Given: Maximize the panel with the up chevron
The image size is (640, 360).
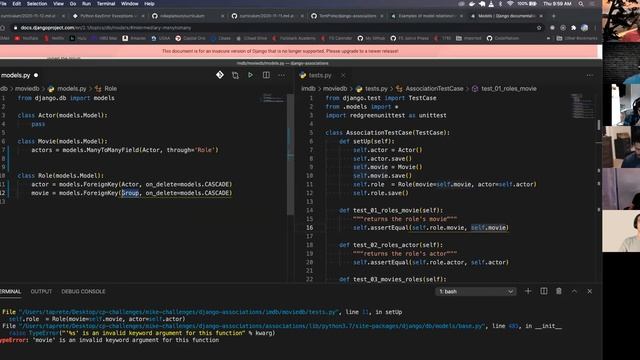Looking at the screenshot, I should 574,291.
